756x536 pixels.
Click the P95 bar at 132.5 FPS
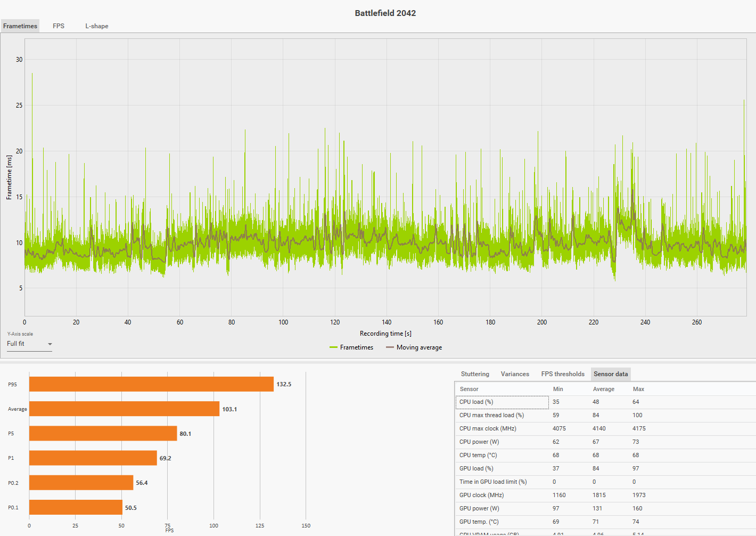click(151, 384)
